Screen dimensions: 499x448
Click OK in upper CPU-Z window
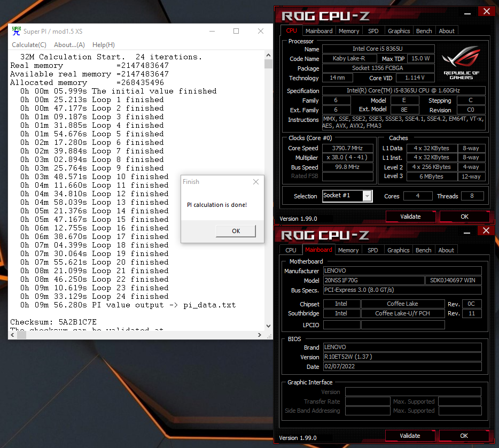click(x=464, y=217)
